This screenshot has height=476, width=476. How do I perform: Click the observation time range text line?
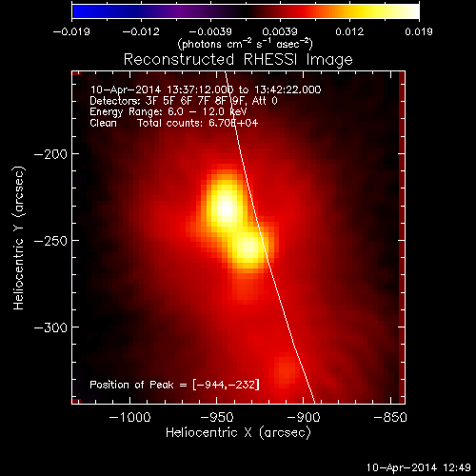pos(206,89)
